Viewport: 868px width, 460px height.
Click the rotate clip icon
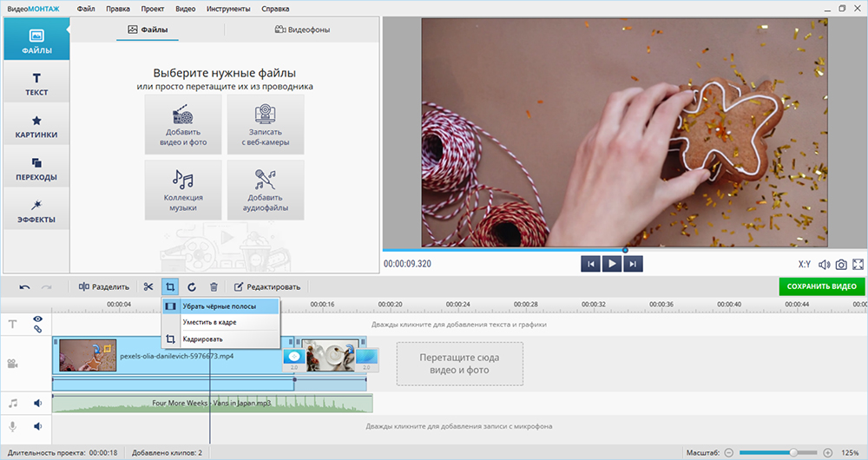[192, 286]
